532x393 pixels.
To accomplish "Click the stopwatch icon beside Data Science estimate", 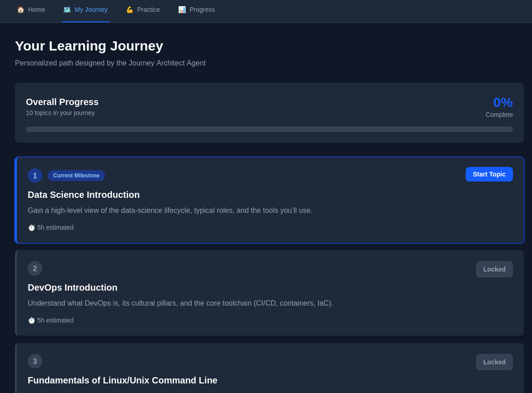I will click(x=31, y=227).
